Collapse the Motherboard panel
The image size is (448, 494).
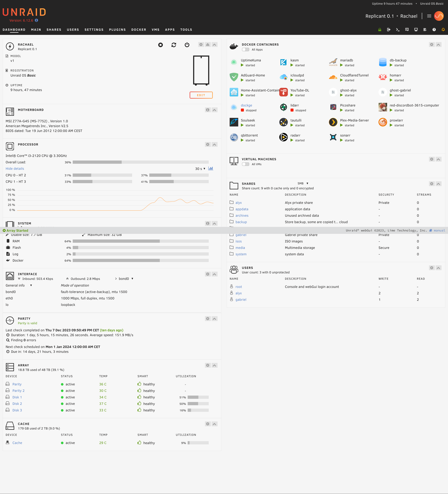point(214,110)
